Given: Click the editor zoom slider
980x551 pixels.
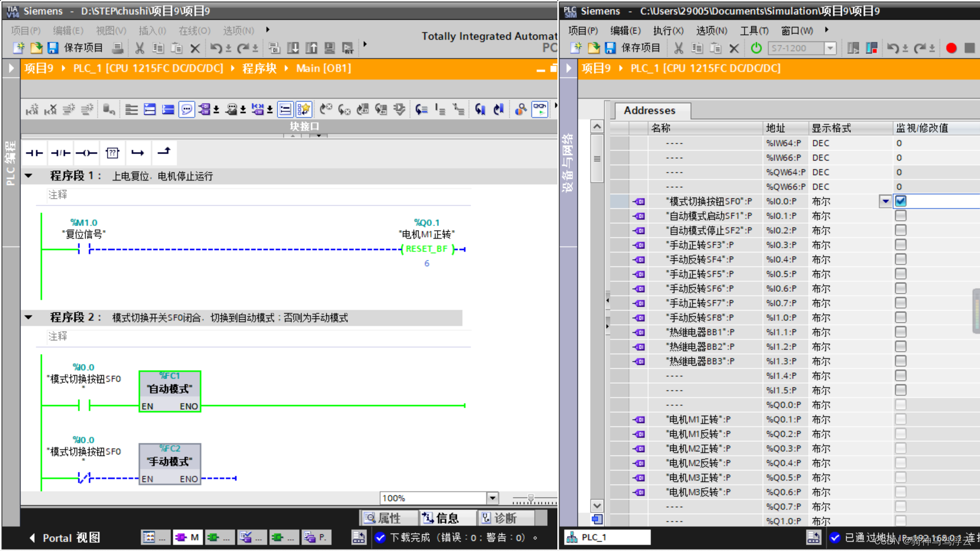Looking at the screenshot, I should (x=531, y=498).
